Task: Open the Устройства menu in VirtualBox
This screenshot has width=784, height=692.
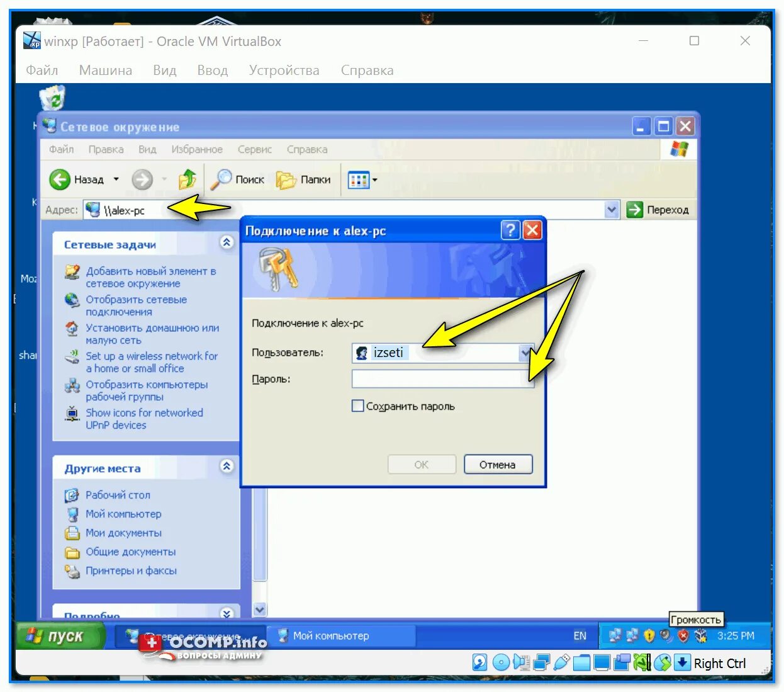Action: 284,71
